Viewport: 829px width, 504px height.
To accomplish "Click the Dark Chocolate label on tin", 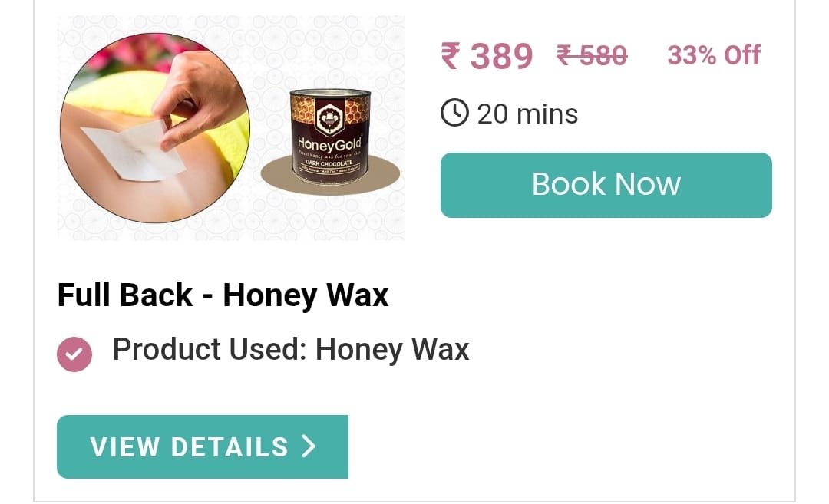I will 329,163.
